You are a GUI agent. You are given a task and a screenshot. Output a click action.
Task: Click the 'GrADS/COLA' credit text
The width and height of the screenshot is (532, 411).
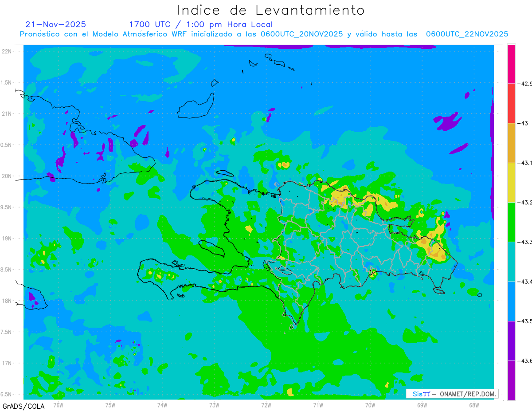click(23, 406)
